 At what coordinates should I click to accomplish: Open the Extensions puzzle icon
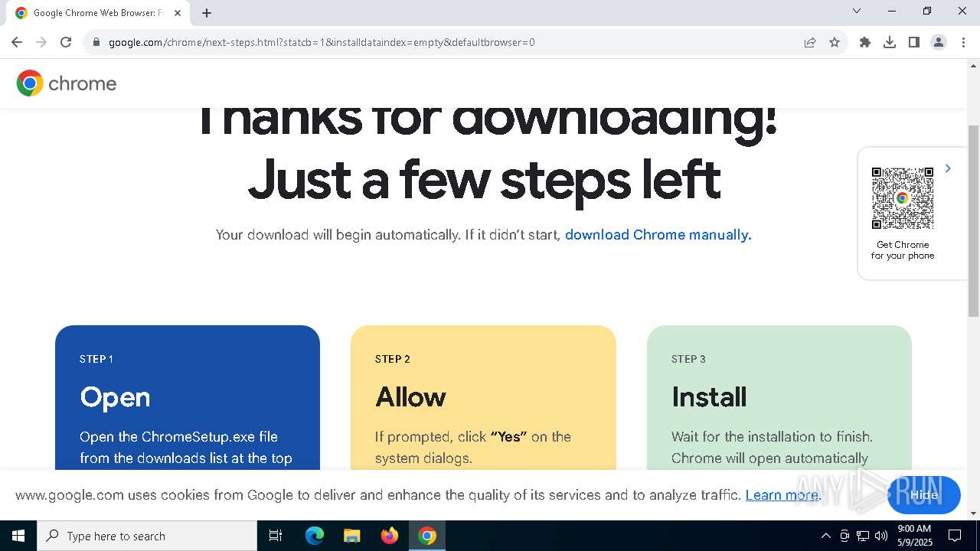point(865,42)
